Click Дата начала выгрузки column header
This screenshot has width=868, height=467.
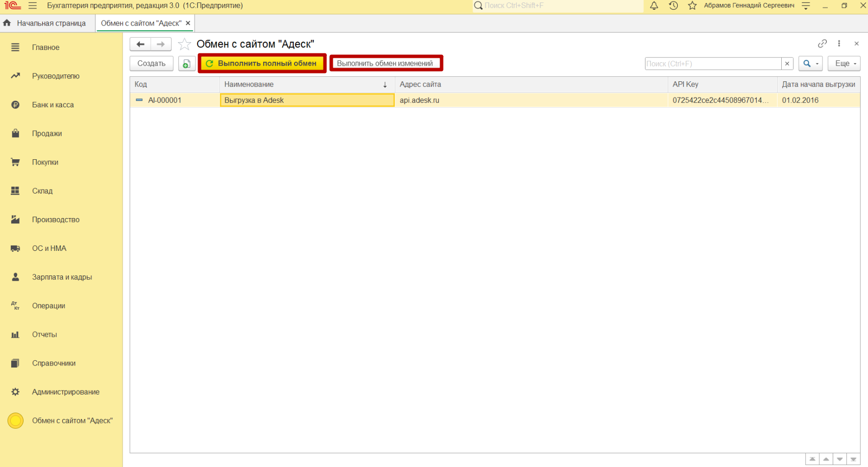click(x=818, y=84)
